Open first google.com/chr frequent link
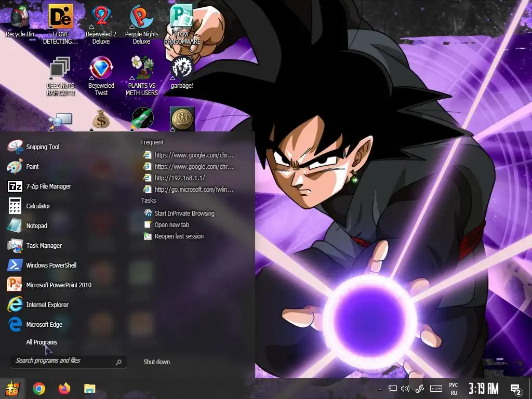Image resolution: width=532 pixels, height=399 pixels. 189,155
